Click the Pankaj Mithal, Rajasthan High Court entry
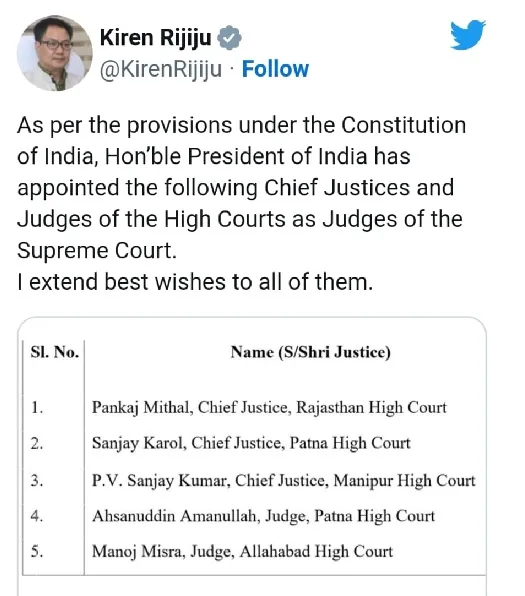This screenshot has height=596, width=525. [269, 407]
